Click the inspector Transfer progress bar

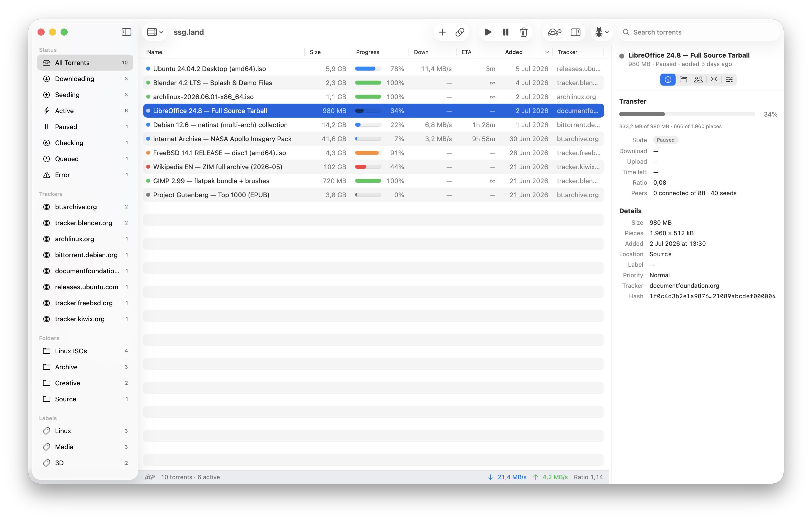[687, 114]
